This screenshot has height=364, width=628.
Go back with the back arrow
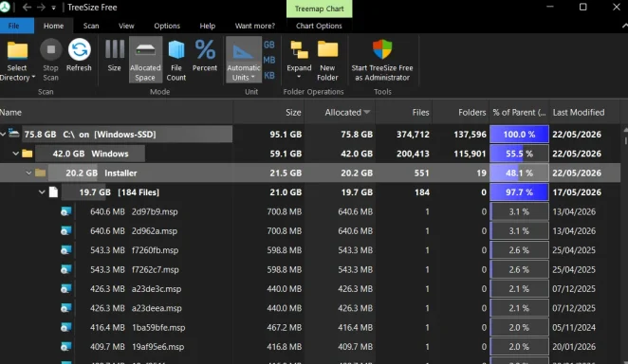pos(27,8)
